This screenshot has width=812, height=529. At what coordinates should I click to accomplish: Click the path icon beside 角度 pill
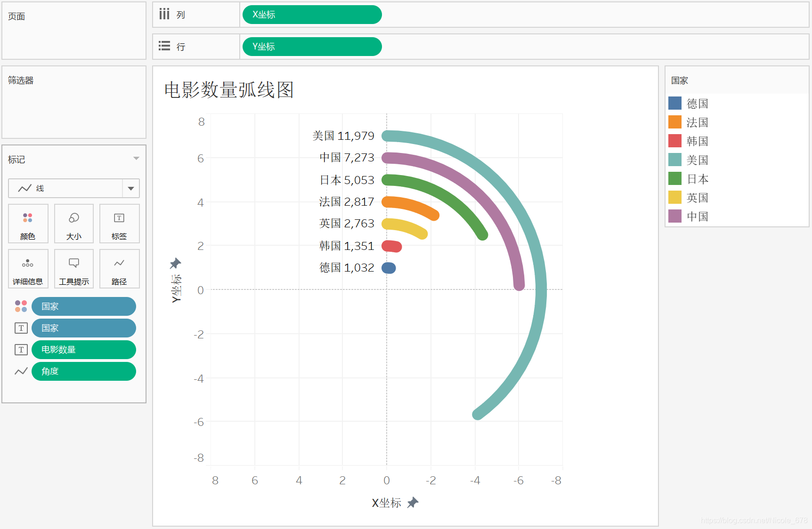pyautogui.click(x=21, y=371)
